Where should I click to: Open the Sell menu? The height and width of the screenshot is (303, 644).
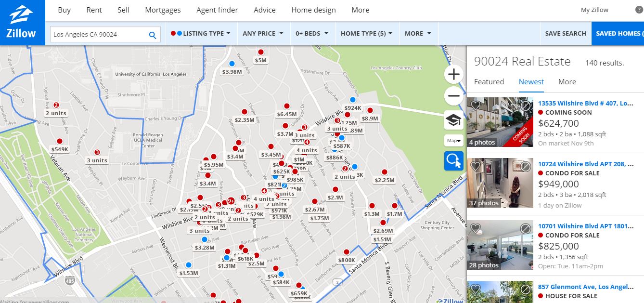click(x=123, y=10)
